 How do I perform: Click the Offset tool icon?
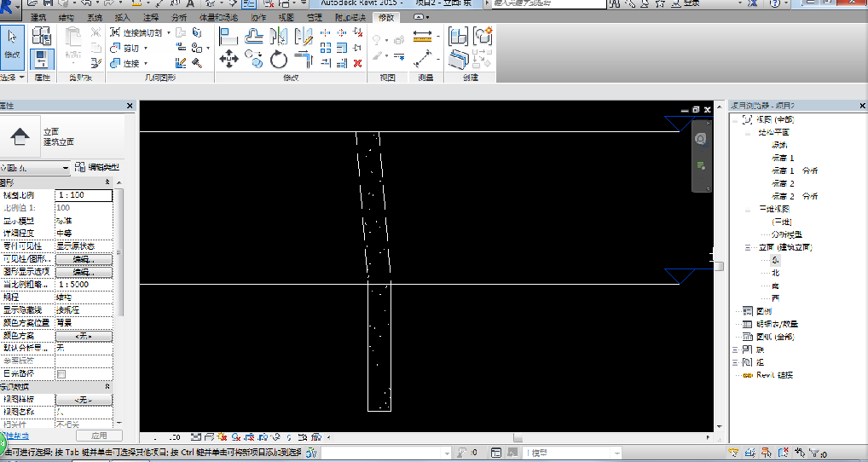pyautogui.click(x=253, y=36)
